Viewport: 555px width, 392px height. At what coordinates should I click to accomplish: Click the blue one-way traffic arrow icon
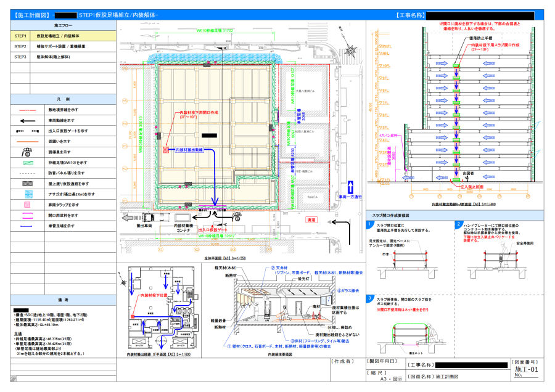pyautogui.click(x=351, y=187)
